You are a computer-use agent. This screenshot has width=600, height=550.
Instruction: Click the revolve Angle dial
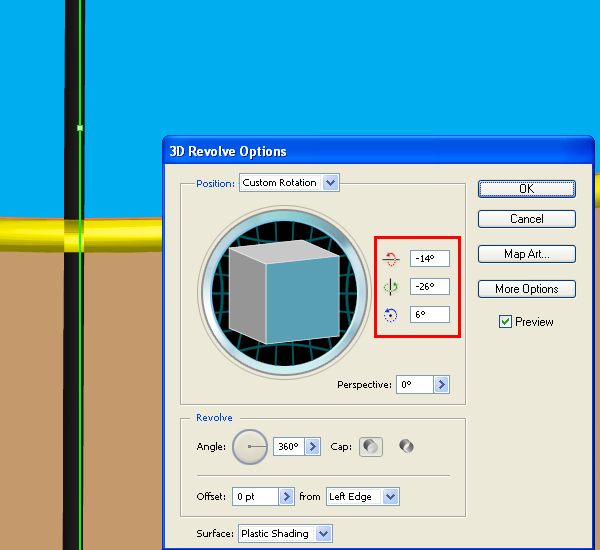click(250, 447)
